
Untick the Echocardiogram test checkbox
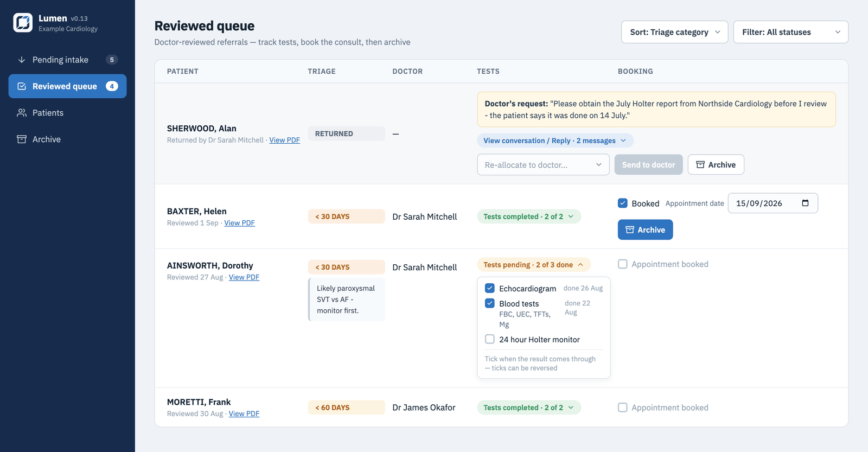(490, 288)
